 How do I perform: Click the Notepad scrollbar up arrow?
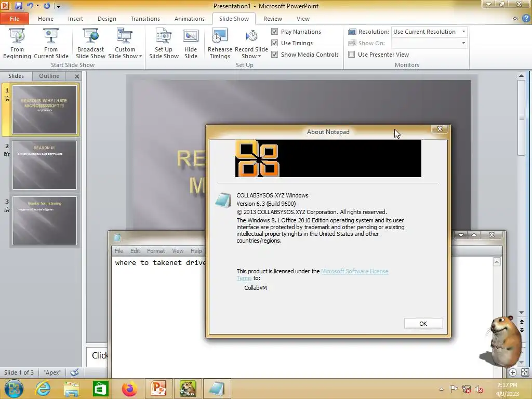(497, 262)
